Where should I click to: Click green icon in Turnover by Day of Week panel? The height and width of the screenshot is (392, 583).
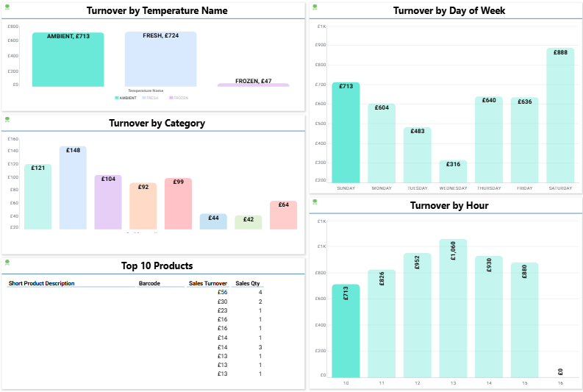(315, 6)
